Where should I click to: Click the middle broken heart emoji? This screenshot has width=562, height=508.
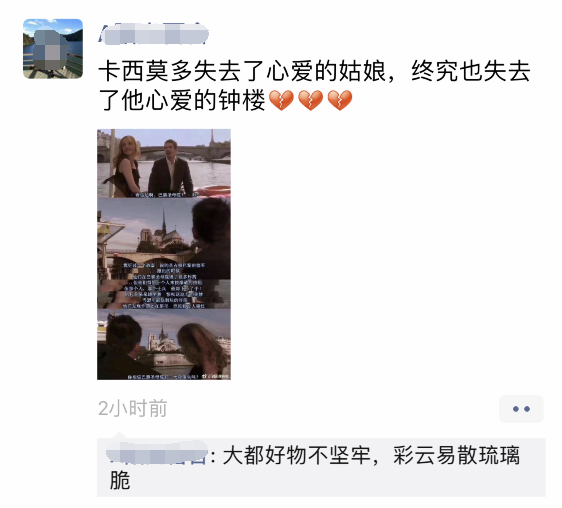pos(311,100)
